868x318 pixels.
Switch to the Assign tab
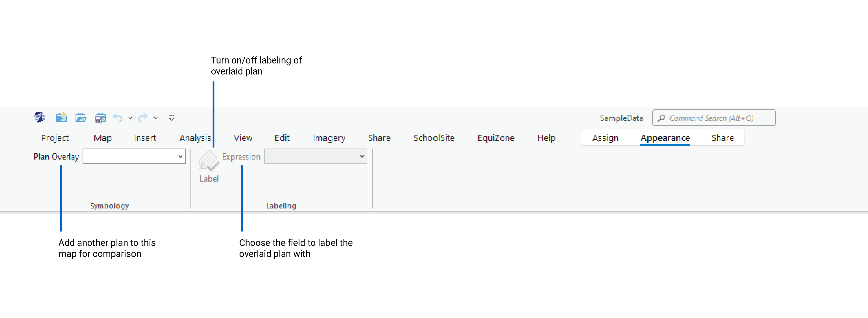coord(605,138)
